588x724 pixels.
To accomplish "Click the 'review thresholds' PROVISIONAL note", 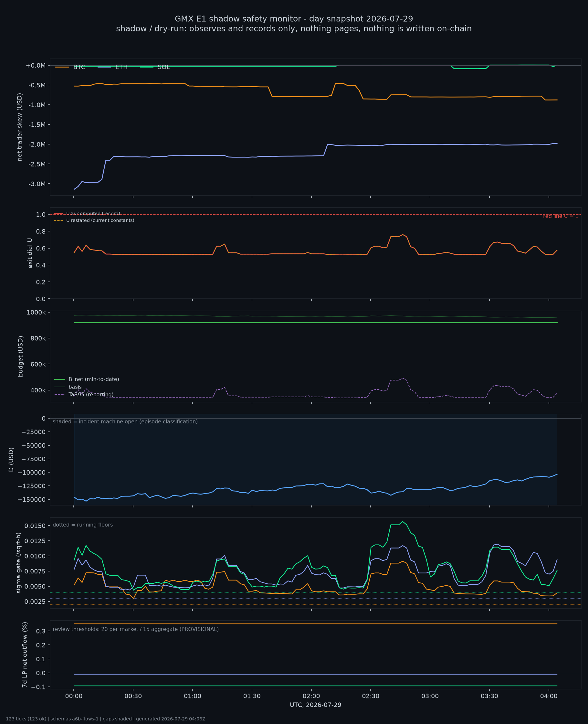I will [x=136, y=629].
